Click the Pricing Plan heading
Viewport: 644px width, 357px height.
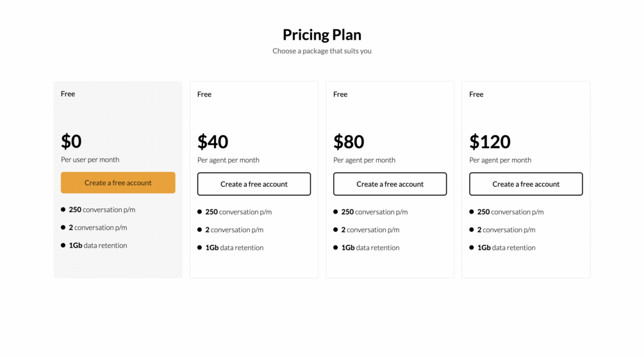(322, 35)
